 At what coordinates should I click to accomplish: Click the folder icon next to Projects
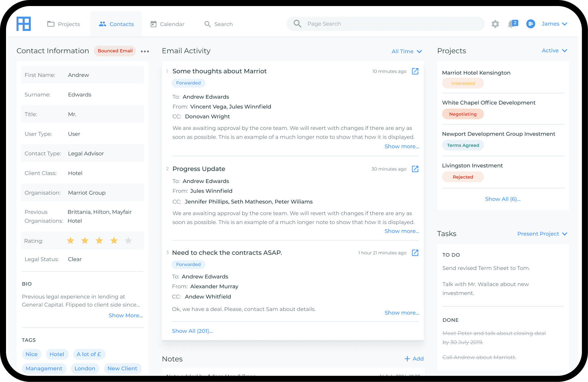51,24
